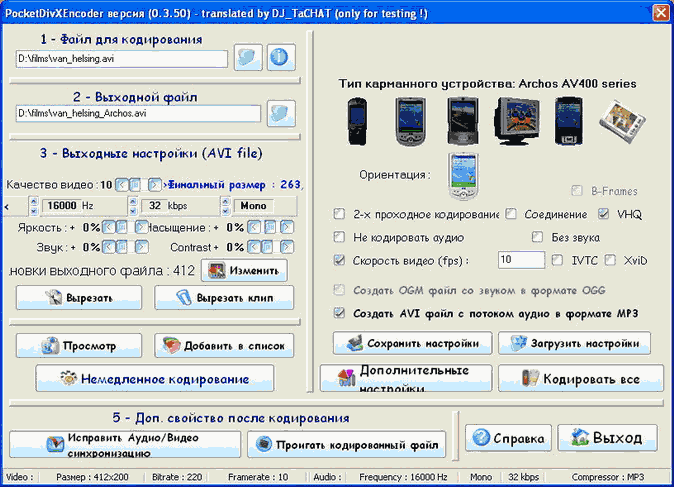Viewport: 674px width, 487px height.
Task: Click the down arrow beside Mono
Action: [225, 211]
